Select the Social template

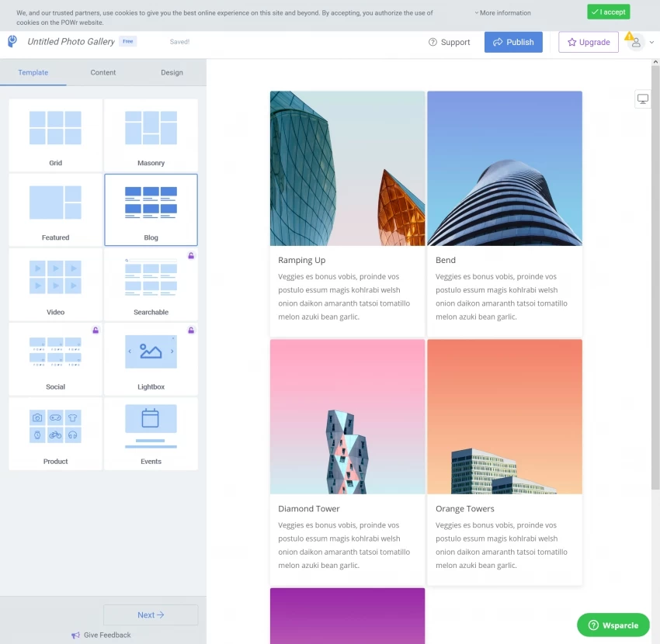point(56,359)
